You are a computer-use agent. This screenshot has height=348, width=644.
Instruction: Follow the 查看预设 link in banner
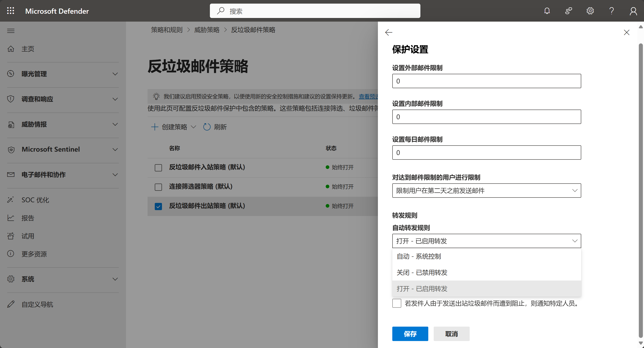tap(368, 97)
